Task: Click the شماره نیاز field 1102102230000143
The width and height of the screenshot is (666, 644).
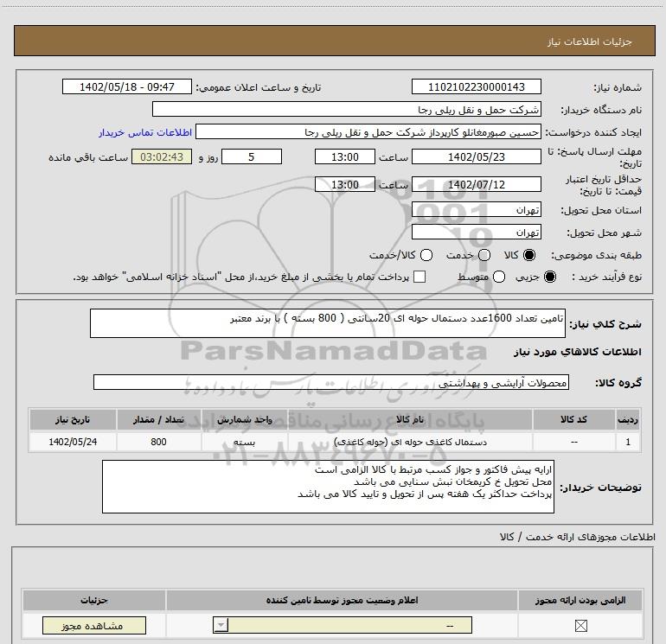Action: click(x=476, y=86)
